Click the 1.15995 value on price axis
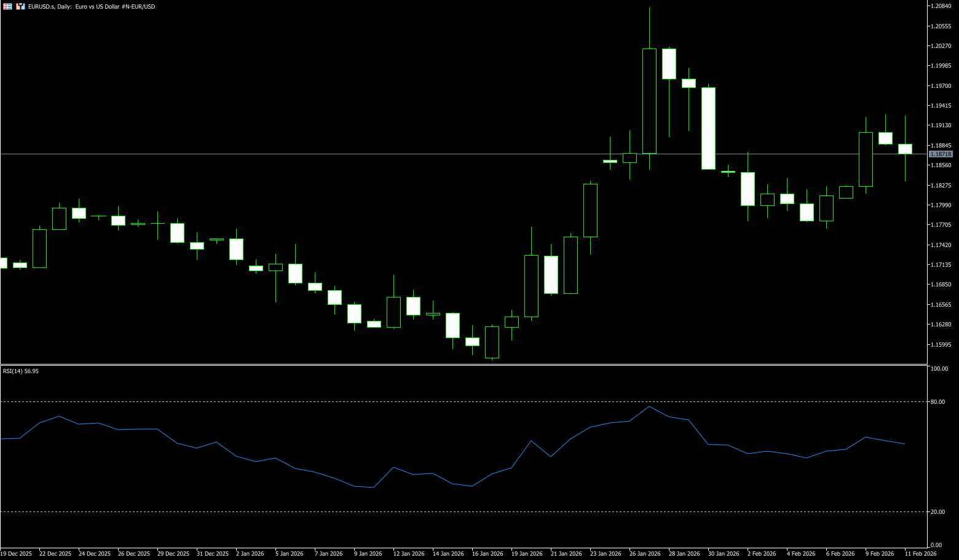This screenshot has height=560, width=959. (x=941, y=345)
